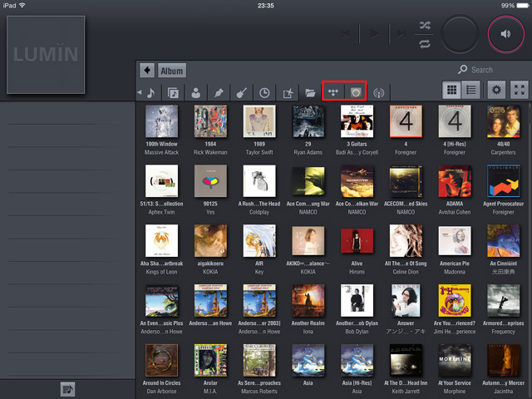Open the folder browse view
The height and width of the screenshot is (399, 532).
tap(310, 92)
